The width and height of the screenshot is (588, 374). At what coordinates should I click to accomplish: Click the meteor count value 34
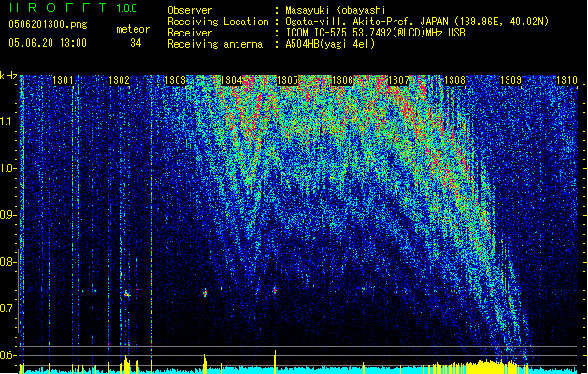coord(136,43)
